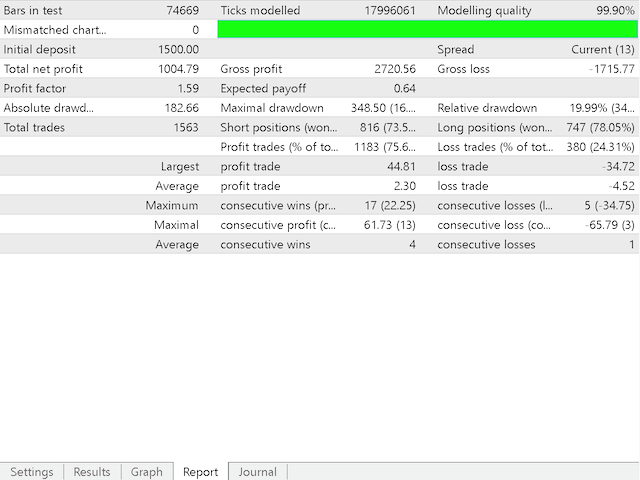The width and height of the screenshot is (640, 480).
Task: Select the Modelling quality label
Action: 484,10
